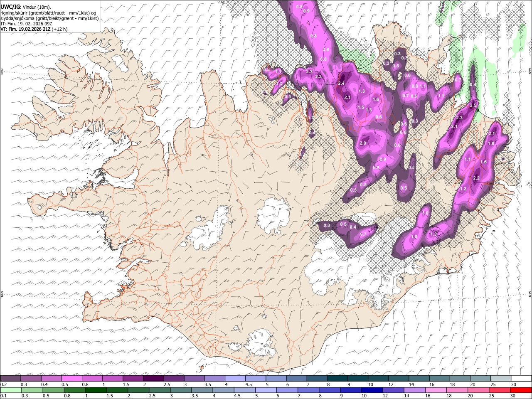
Task: Click the '2.0' precipitation value on the map
Action: click(362, 143)
